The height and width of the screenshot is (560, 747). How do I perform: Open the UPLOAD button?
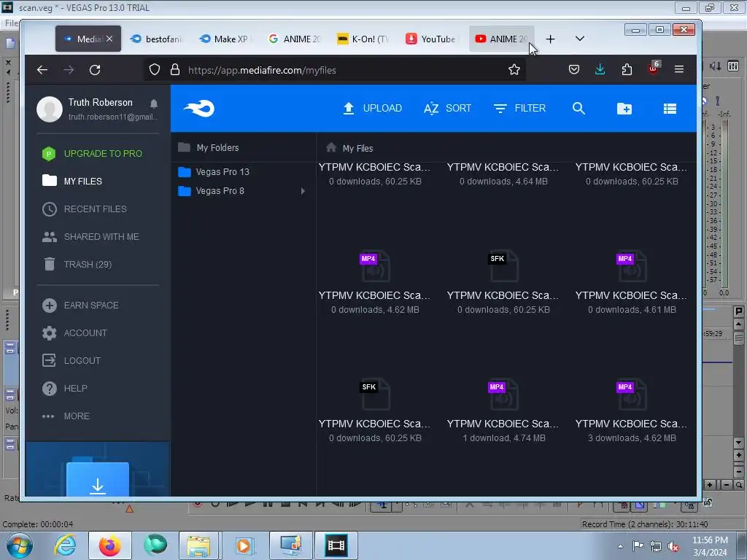click(x=372, y=108)
